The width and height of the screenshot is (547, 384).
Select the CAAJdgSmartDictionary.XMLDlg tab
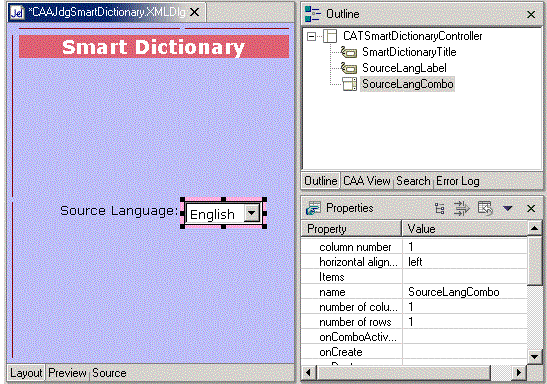(x=107, y=12)
